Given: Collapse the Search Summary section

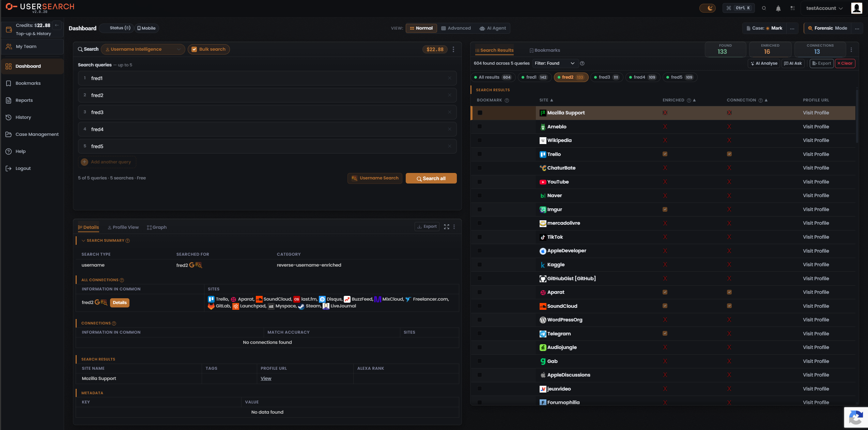Looking at the screenshot, I should pyautogui.click(x=83, y=241).
